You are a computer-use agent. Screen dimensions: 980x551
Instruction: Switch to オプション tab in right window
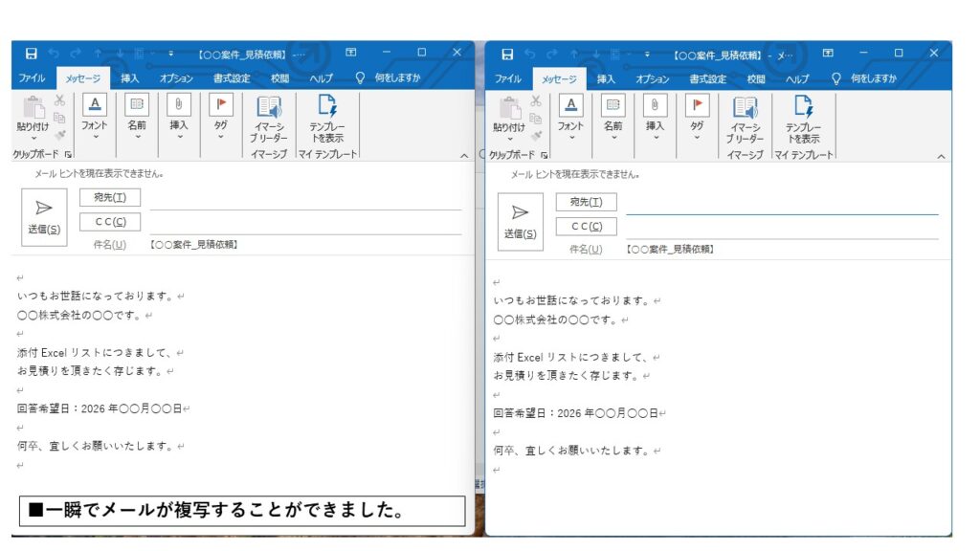coord(653,78)
